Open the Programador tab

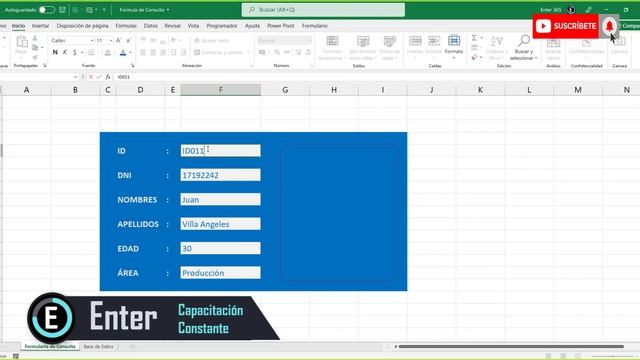pos(222,26)
